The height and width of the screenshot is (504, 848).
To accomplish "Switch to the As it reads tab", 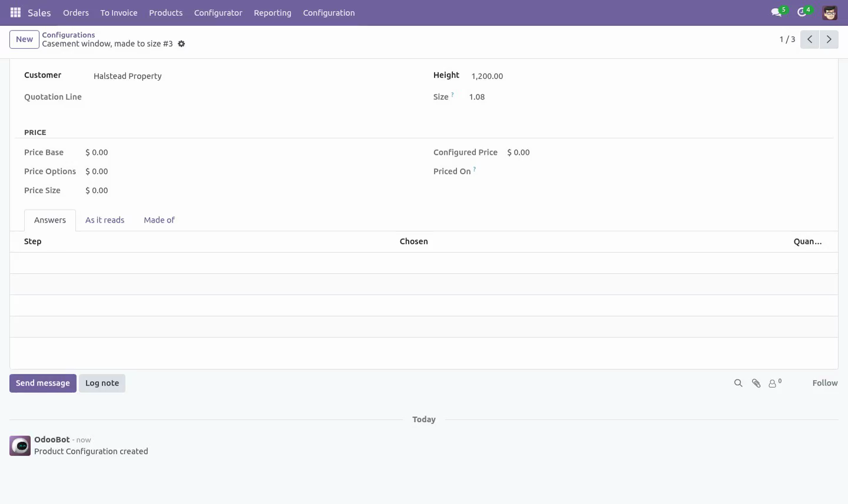I will [x=105, y=220].
